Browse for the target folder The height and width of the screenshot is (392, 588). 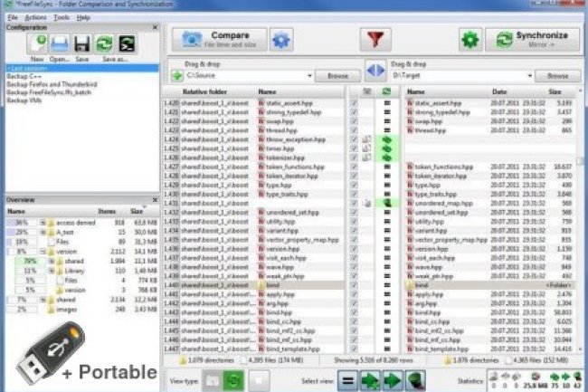pos(557,76)
